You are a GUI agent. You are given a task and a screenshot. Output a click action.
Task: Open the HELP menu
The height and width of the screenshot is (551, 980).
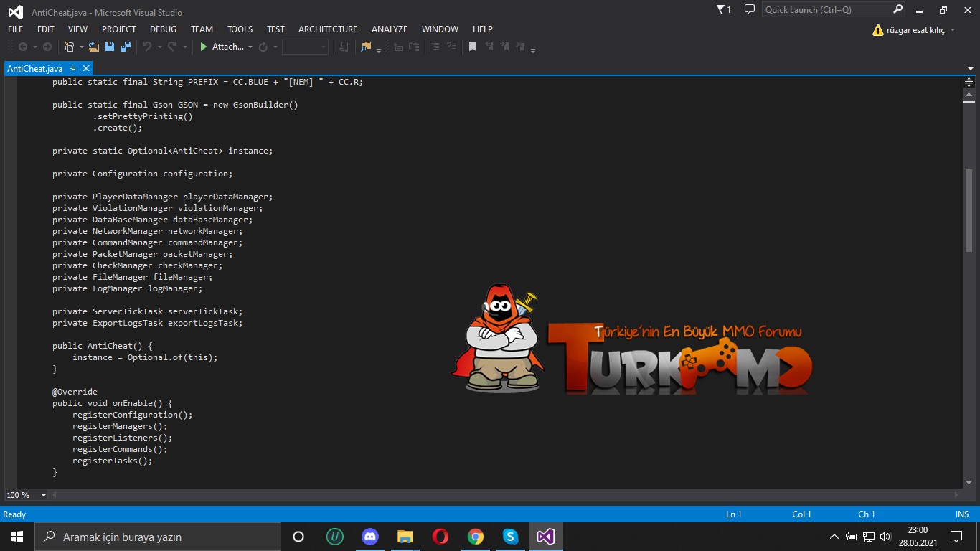pyautogui.click(x=483, y=29)
